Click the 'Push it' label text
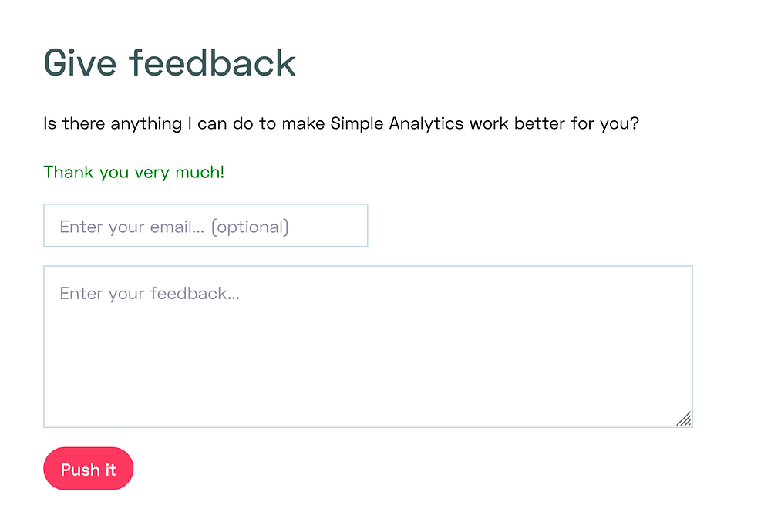This screenshot has width=771, height=532. point(89,470)
